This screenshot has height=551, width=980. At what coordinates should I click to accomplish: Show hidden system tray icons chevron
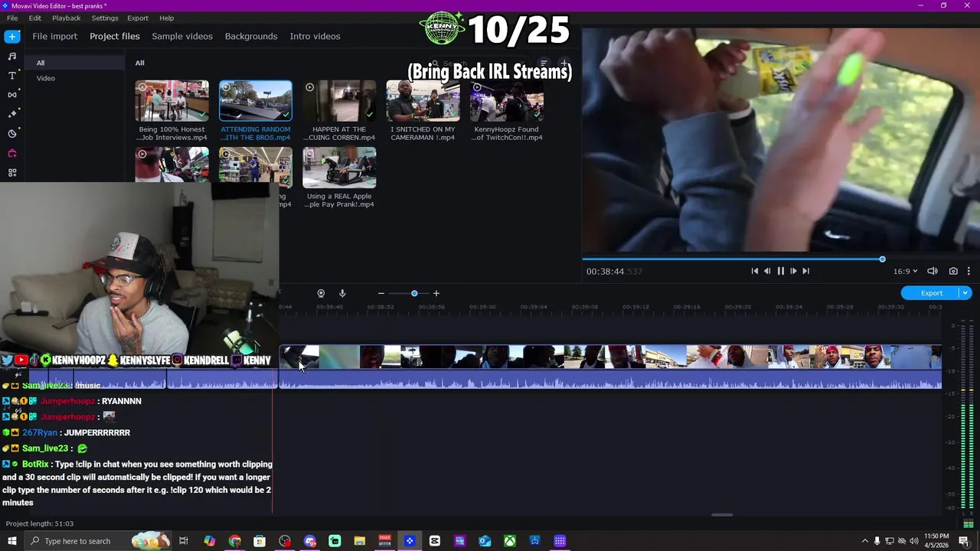(x=864, y=541)
